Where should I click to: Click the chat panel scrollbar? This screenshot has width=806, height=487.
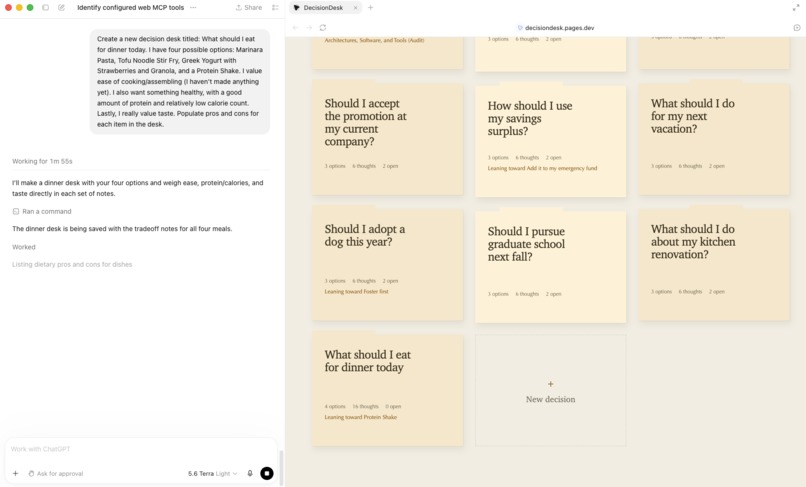click(281, 467)
